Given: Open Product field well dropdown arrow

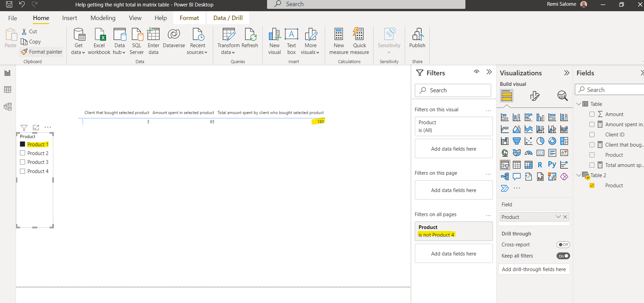Looking at the screenshot, I should click(x=558, y=217).
